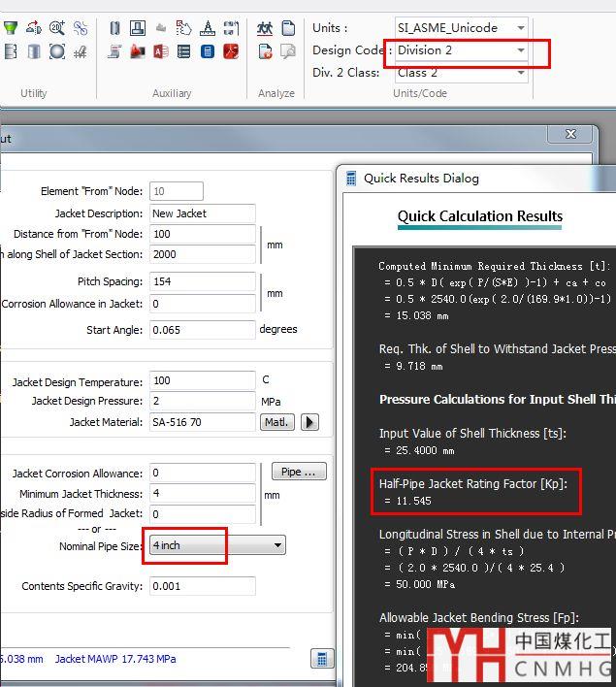616x687 pixels.
Task: Click the Jacket Corrosion Allowance field
Action: click(x=203, y=473)
